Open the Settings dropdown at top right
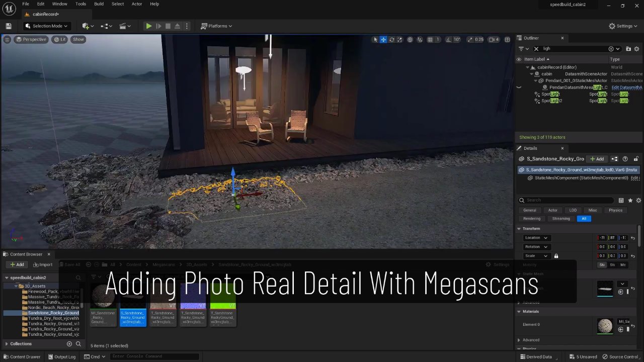 (x=623, y=26)
